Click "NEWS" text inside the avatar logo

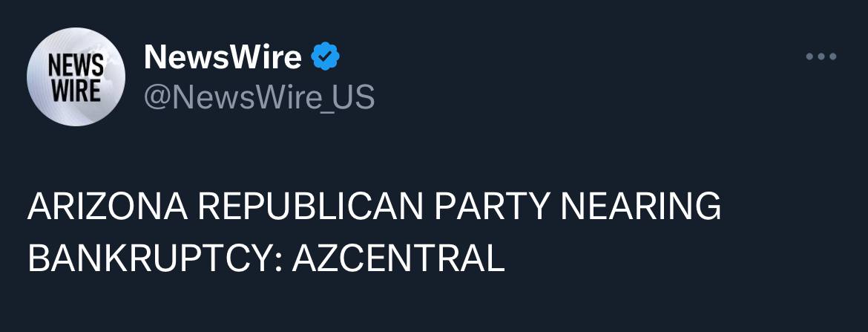74,66
